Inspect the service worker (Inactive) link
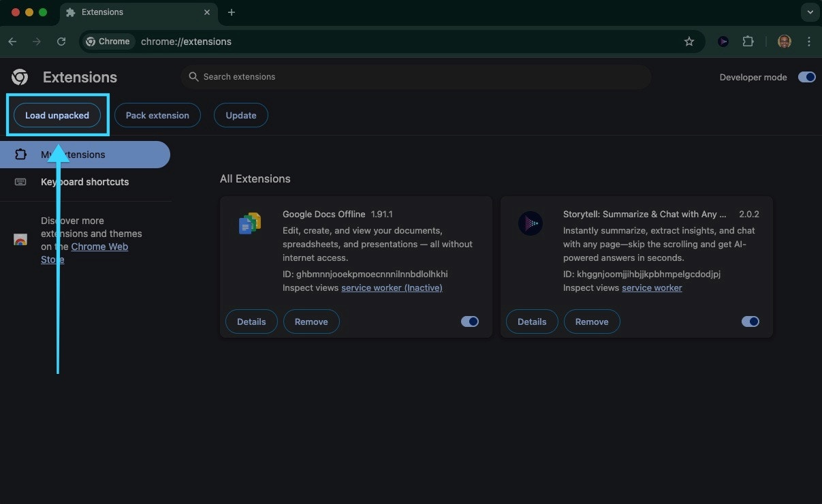Image resolution: width=822 pixels, height=504 pixels. pos(392,288)
